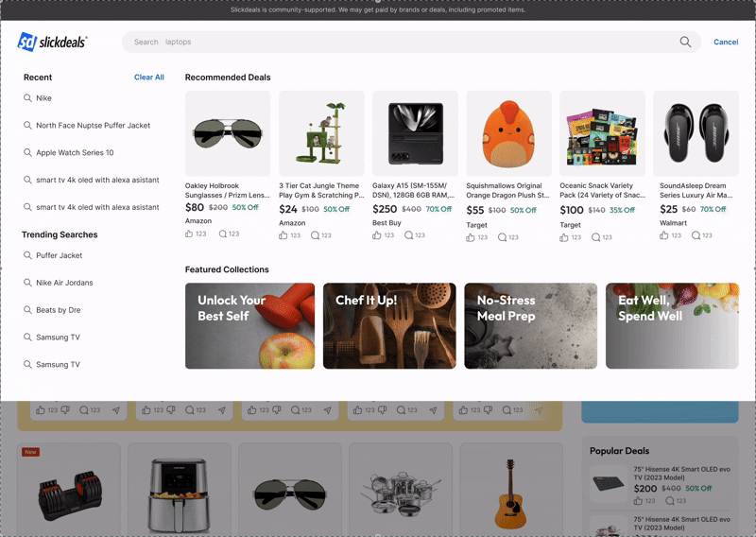
Task: Cancel the search overlay
Action: (x=726, y=42)
